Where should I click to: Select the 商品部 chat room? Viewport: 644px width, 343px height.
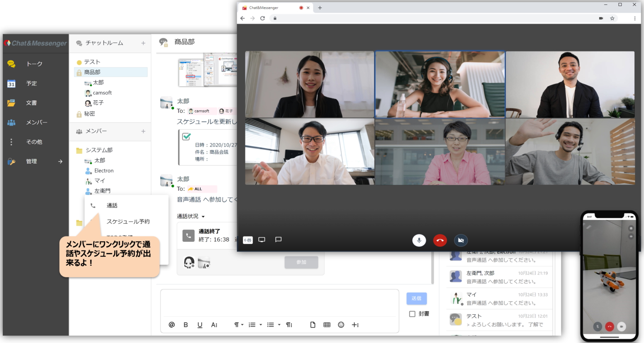coord(92,72)
